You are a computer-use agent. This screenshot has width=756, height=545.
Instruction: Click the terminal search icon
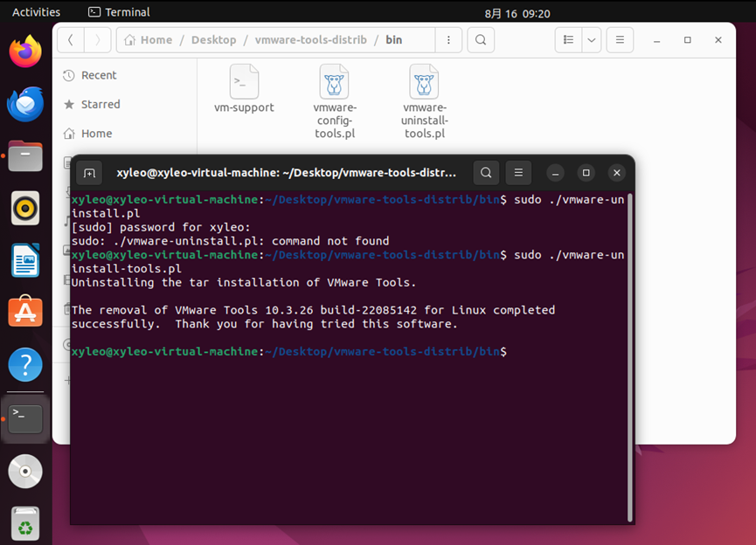pyautogui.click(x=487, y=173)
